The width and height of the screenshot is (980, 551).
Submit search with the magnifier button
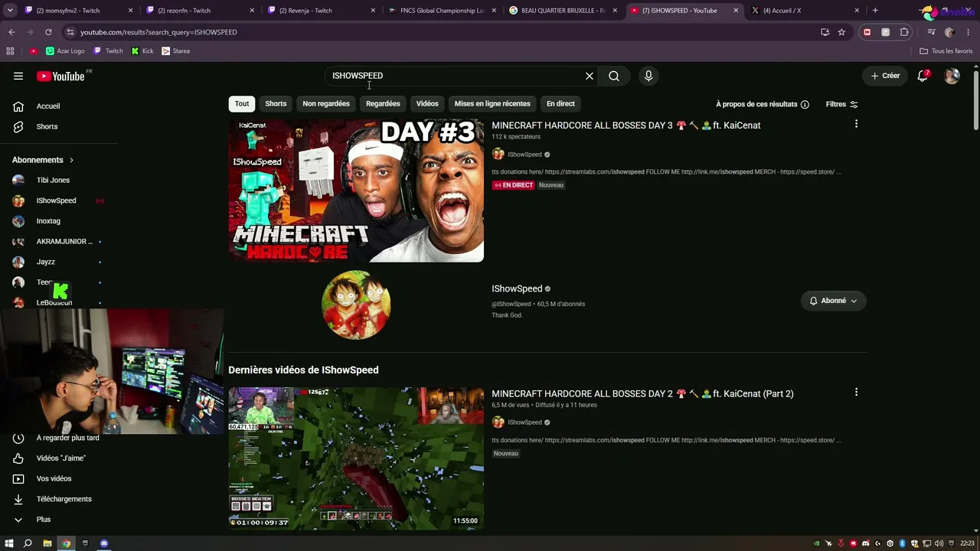(614, 76)
